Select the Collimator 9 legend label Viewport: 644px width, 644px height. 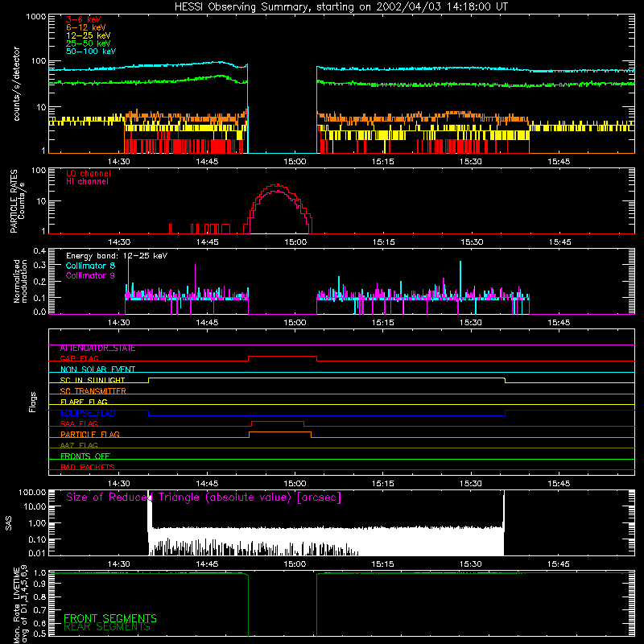[x=90, y=275]
